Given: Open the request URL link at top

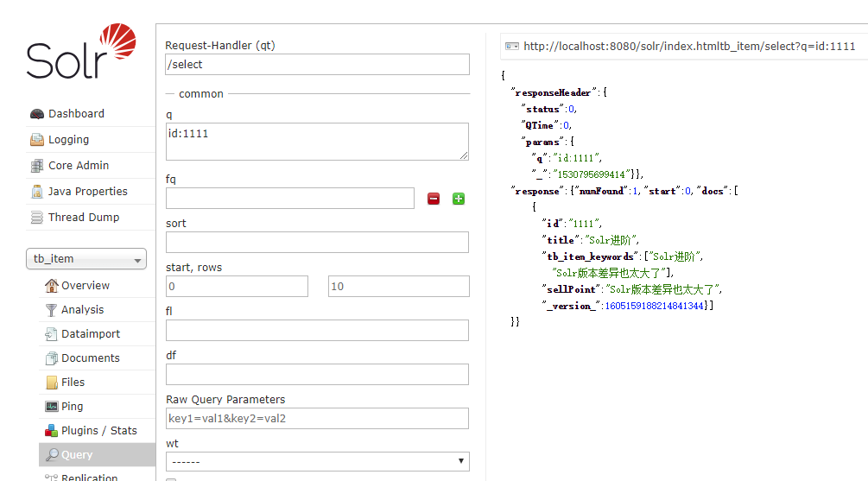Looking at the screenshot, I should (689, 47).
